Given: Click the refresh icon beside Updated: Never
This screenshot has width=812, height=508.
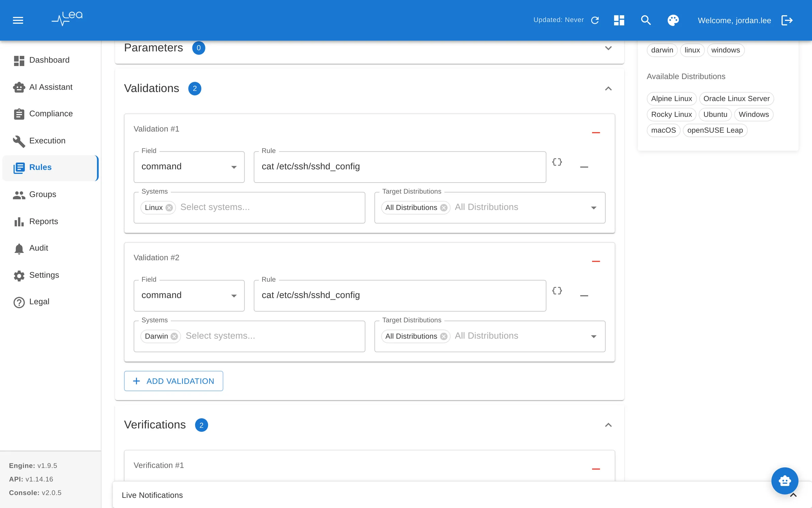Looking at the screenshot, I should [x=595, y=20].
